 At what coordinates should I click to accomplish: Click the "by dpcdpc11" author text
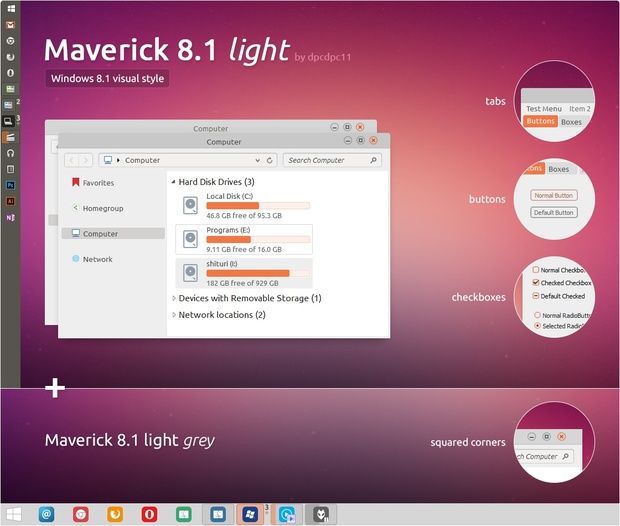(323, 57)
